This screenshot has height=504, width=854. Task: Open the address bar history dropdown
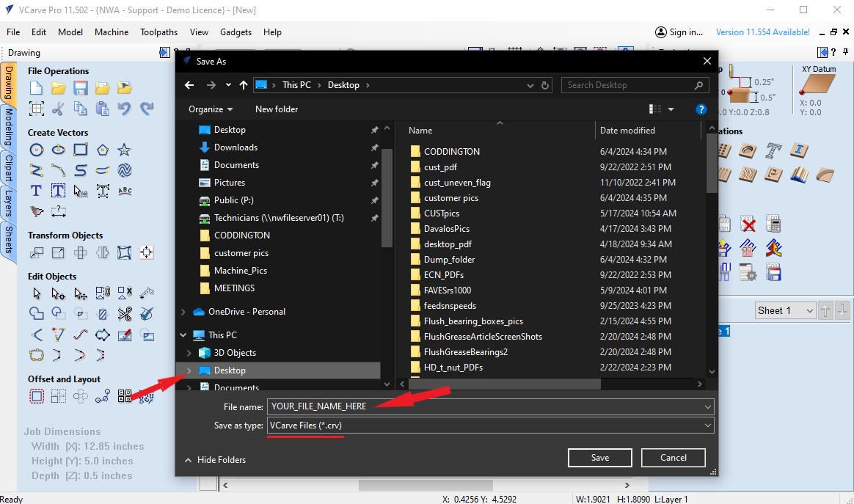[x=530, y=86]
